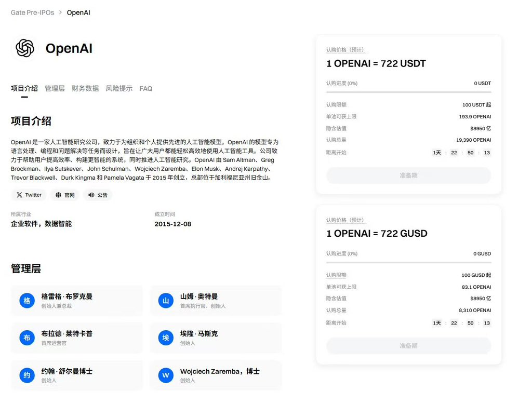The height and width of the screenshot is (405, 532).
Task: Click the blue 埃 avatar
Action: click(166, 338)
